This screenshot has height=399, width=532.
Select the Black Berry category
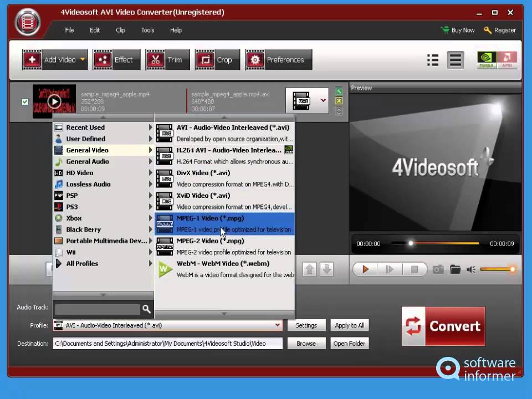point(103,229)
